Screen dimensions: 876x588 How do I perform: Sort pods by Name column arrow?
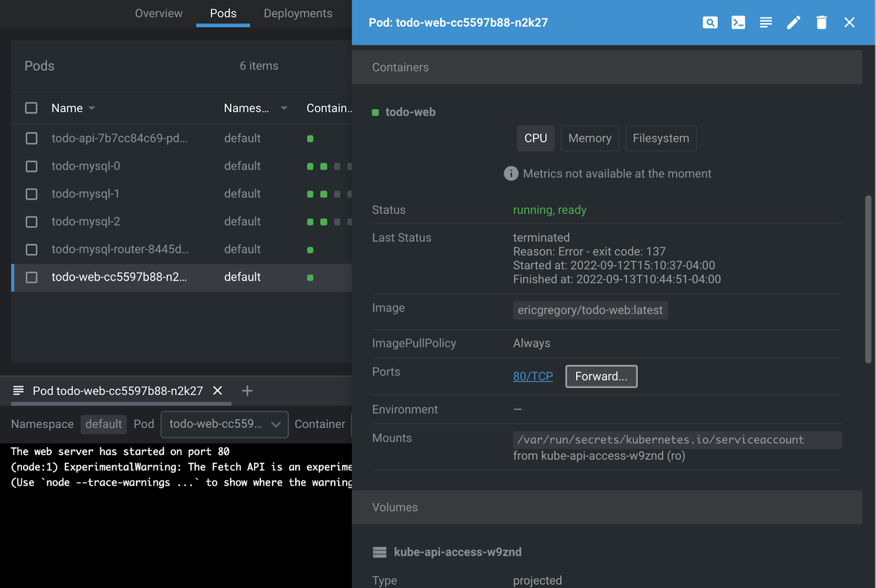pos(92,108)
